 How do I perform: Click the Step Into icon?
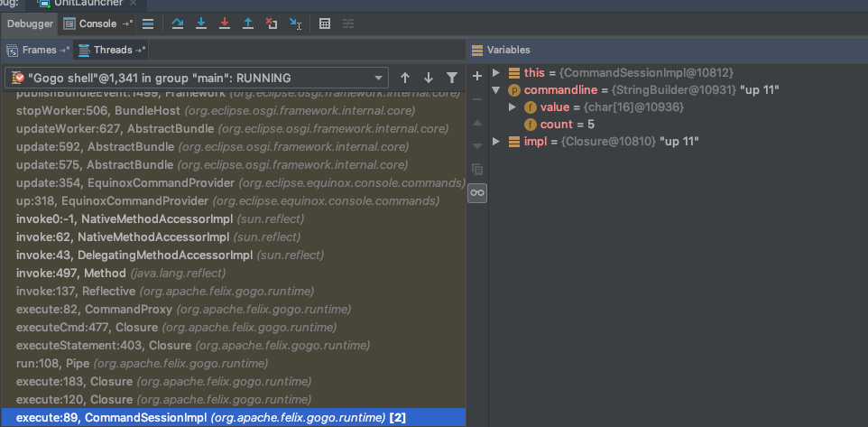pos(200,24)
